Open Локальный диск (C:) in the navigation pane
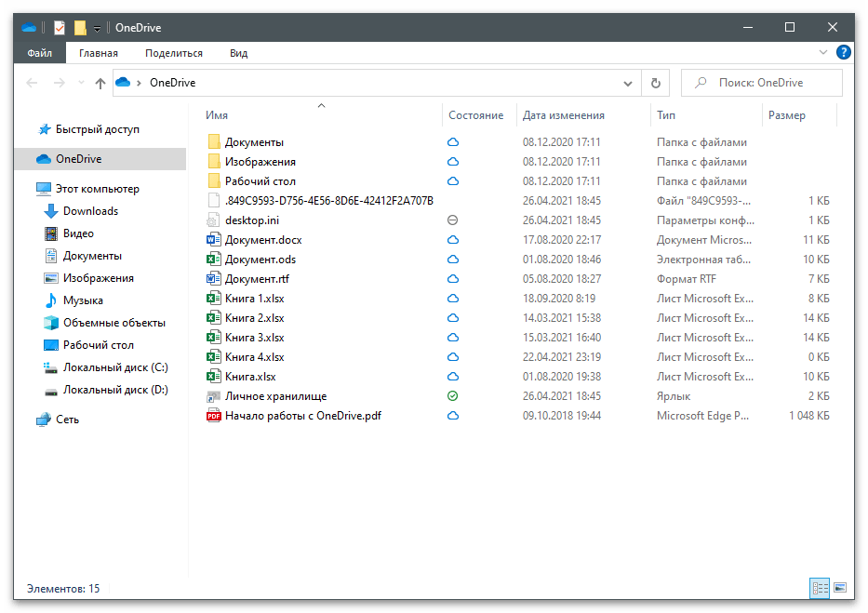868x613 pixels. point(115,367)
